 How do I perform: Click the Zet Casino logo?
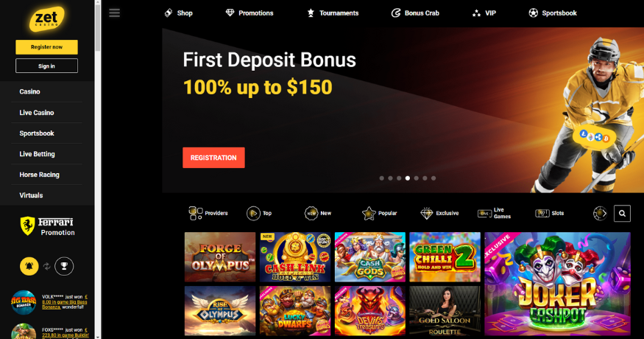point(46,18)
